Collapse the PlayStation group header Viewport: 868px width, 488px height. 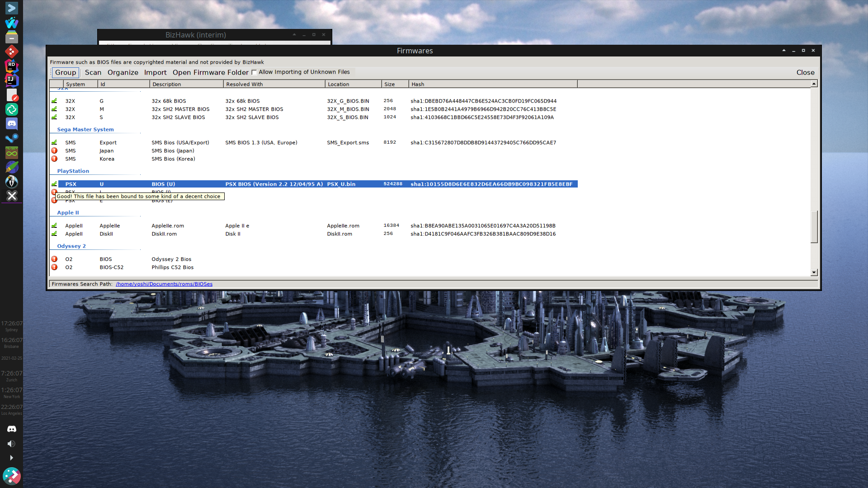pos(73,171)
